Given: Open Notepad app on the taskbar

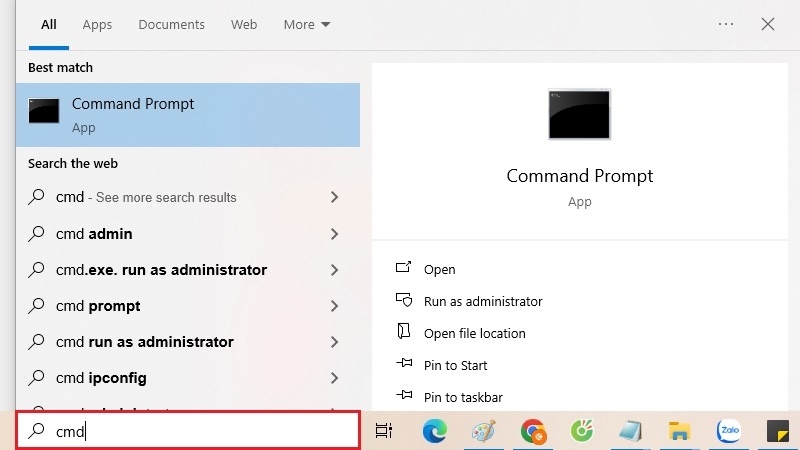Looking at the screenshot, I should click(631, 431).
